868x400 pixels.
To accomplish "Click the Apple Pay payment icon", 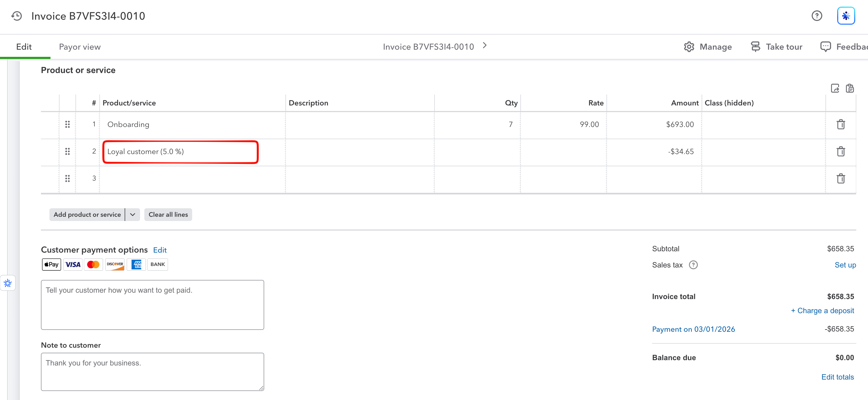I will tap(51, 264).
